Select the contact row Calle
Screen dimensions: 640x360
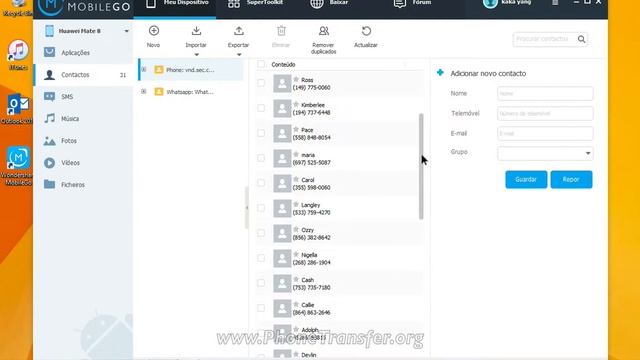coord(340,309)
